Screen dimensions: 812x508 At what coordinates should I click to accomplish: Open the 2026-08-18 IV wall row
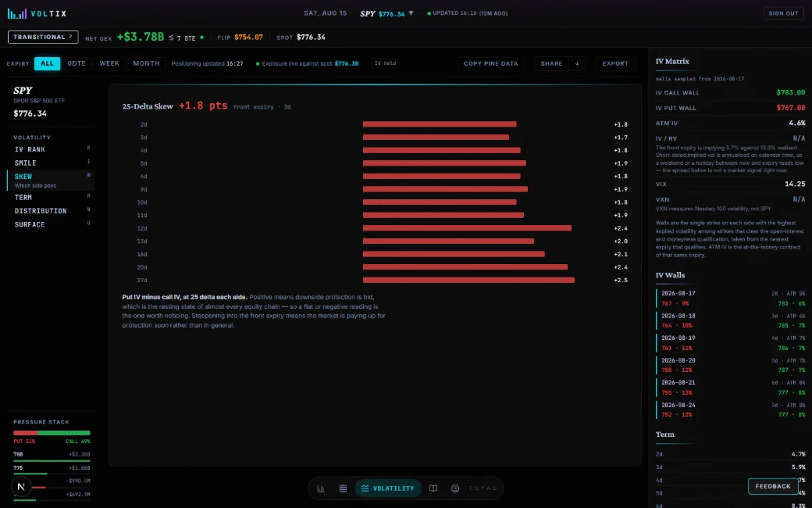click(731, 320)
